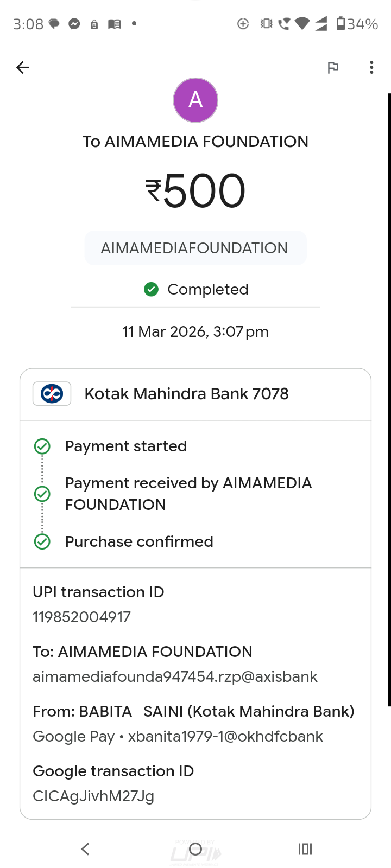Tap check icon beside Payment received
This screenshot has height=868, width=391.
[42, 494]
